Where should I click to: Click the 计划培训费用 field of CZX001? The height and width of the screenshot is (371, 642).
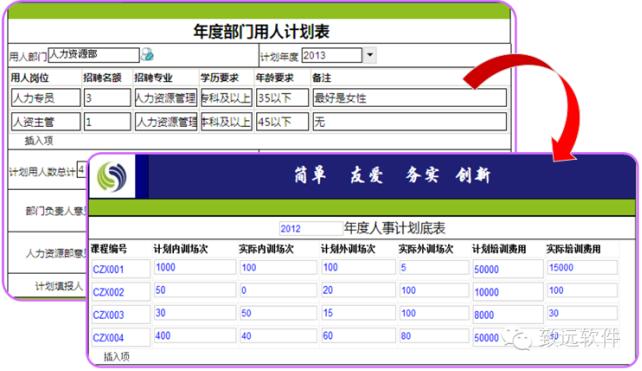click(508, 269)
